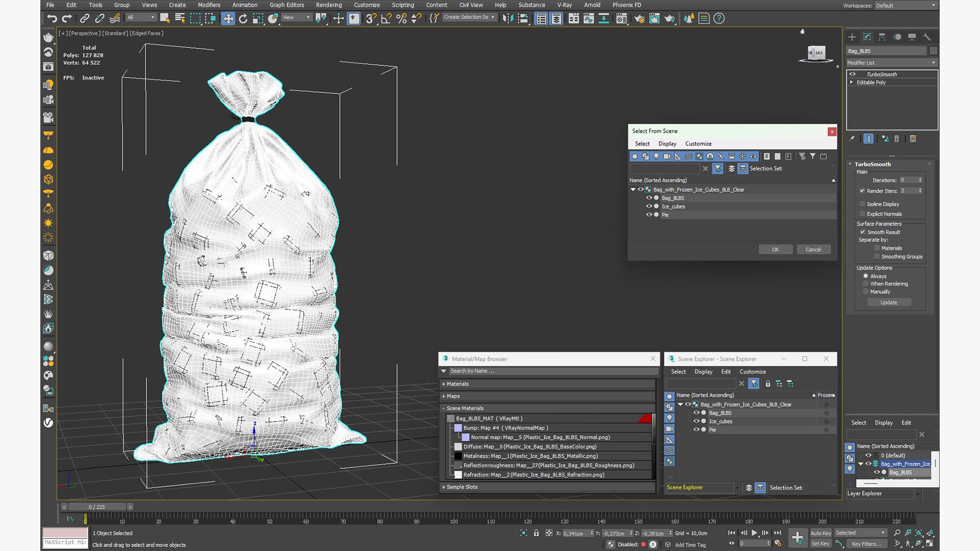Screen dimensions: 980x551
Task: Expand the Editable Poly modifier
Action: point(851,82)
